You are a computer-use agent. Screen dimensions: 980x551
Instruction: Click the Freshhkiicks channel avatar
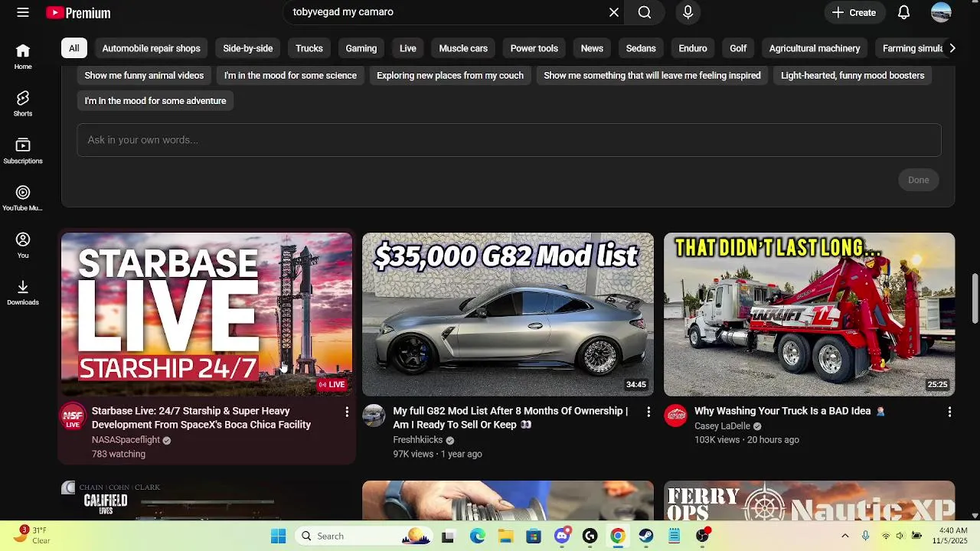click(x=374, y=416)
